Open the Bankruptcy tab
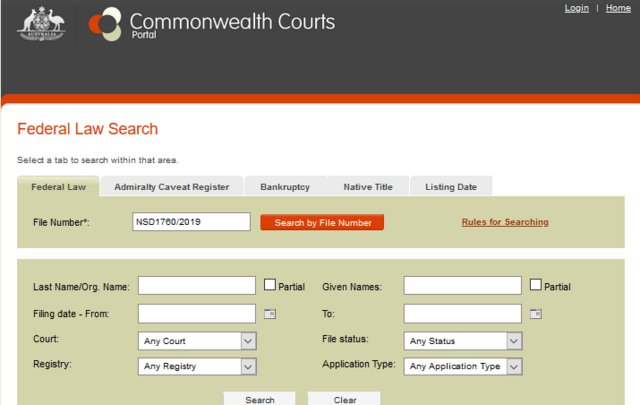Image resolution: width=640 pixels, height=405 pixels. 285,187
